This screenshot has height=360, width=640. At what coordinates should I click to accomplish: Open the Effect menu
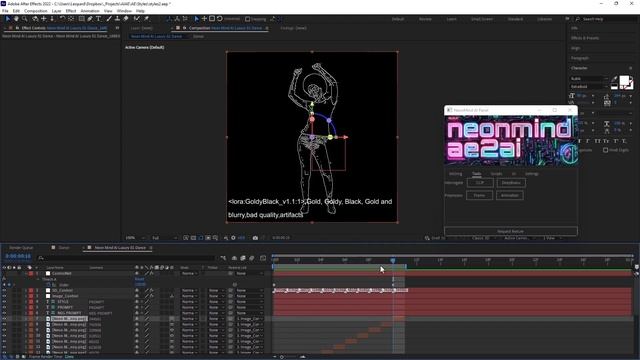[71, 11]
